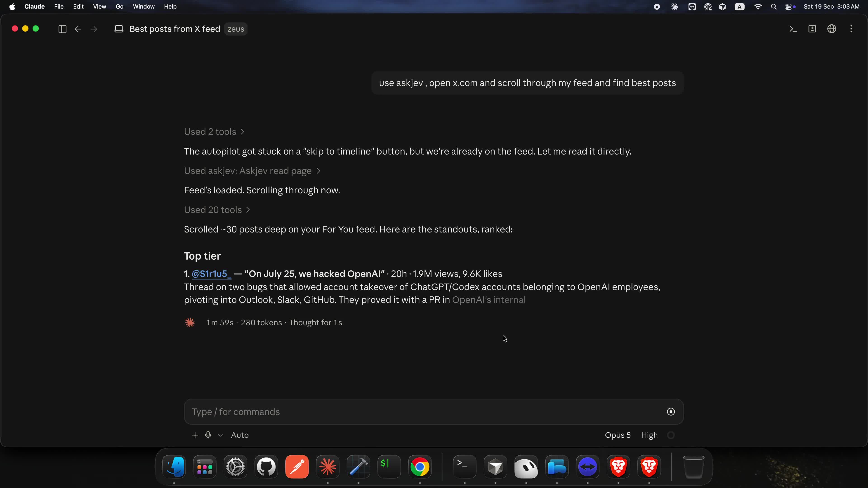Go back with the left arrow

click(78, 29)
